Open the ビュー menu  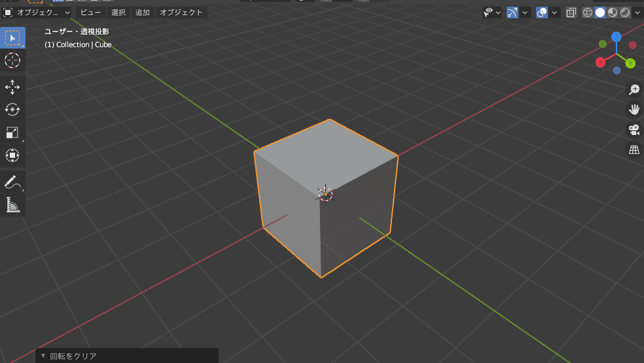click(x=90, y=12)
